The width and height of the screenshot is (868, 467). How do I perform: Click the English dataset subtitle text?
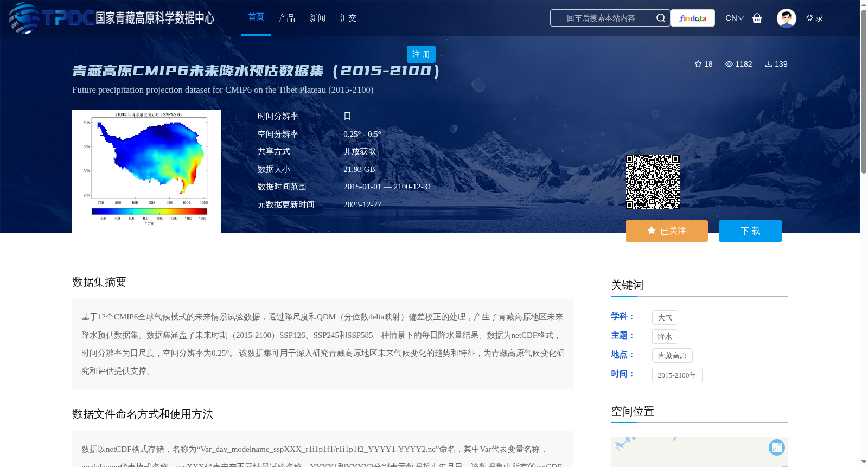[x=223, y=90]
